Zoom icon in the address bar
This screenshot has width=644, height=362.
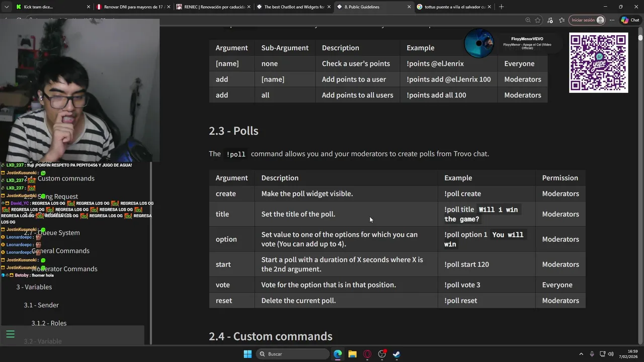click(x=528, y=20)
